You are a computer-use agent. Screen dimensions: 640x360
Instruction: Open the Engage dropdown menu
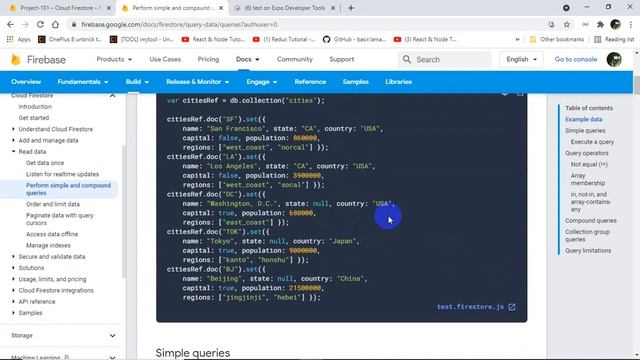[x=262, y=82]
